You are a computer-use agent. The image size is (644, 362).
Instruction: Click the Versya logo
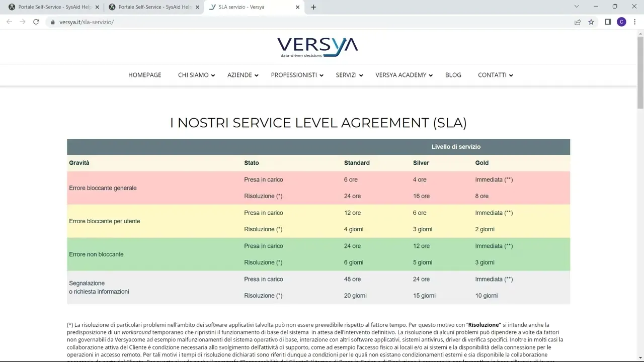point(317,47)
